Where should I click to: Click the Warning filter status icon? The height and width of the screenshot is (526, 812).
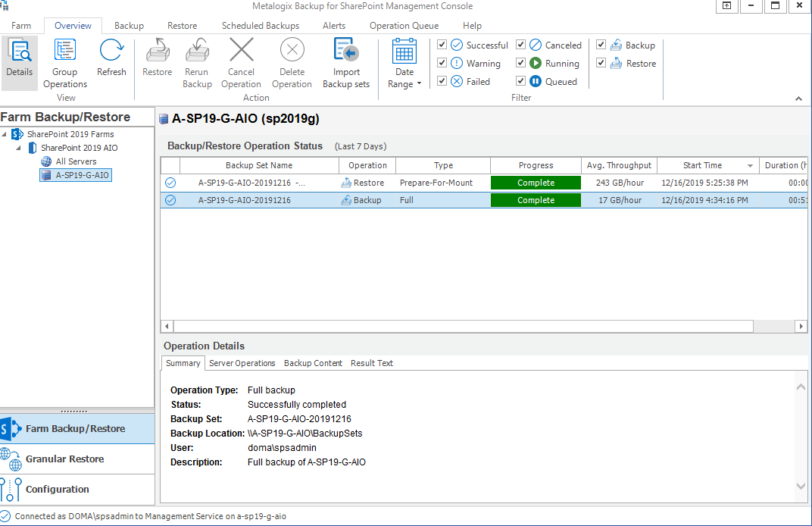tap(457, 63)
